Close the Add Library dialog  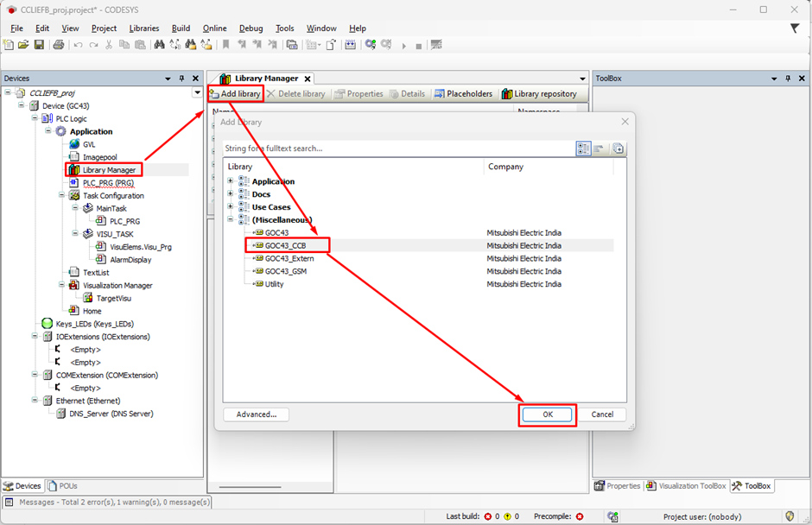click(625, 122)
